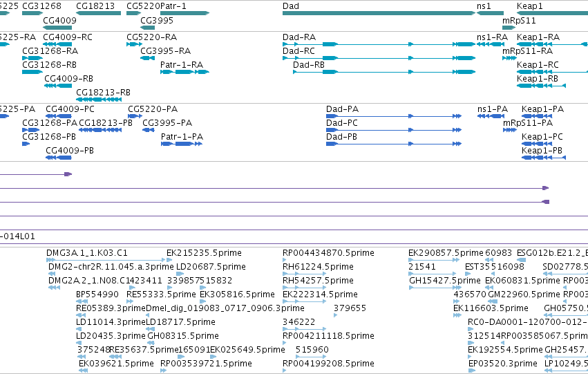This screenshot has height=374, width=588.
Task: Click protein label CG4009-PC
Action: 70,109
